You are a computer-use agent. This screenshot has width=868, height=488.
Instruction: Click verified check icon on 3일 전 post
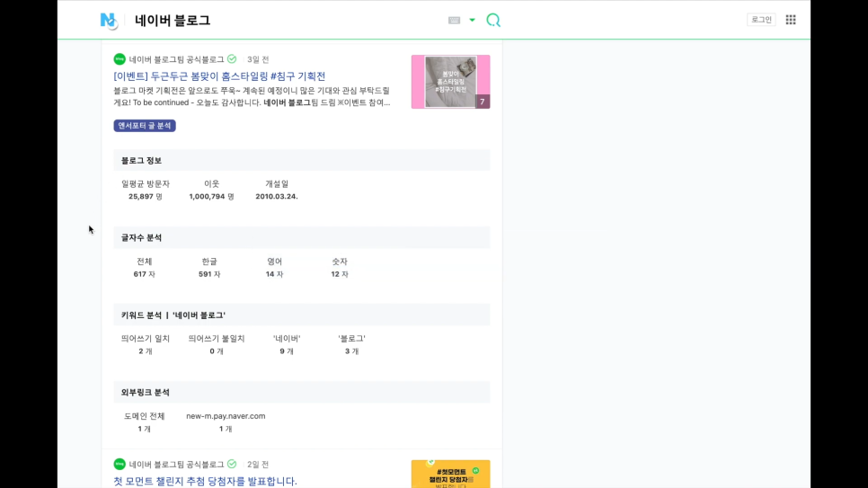pyautogui.click(x=232, y=59)
